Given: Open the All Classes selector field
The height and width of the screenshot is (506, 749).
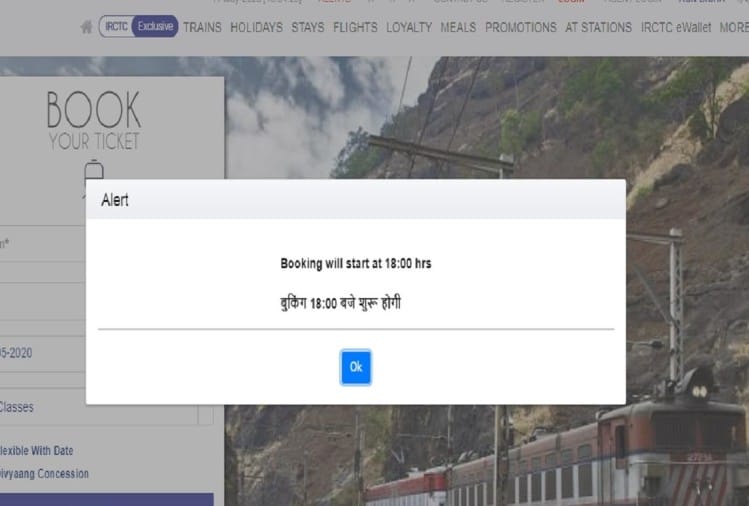Looking at the screenshot, I should [98, 408].
